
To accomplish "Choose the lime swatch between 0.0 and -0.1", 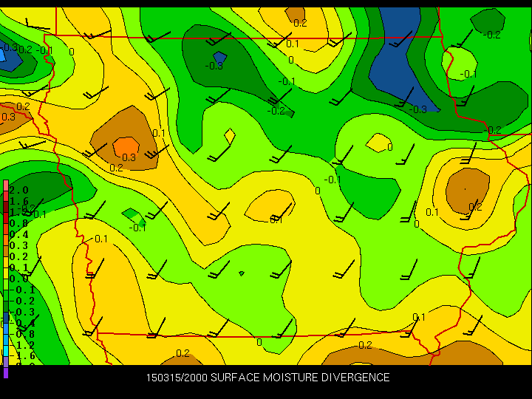I will [6, 284].
